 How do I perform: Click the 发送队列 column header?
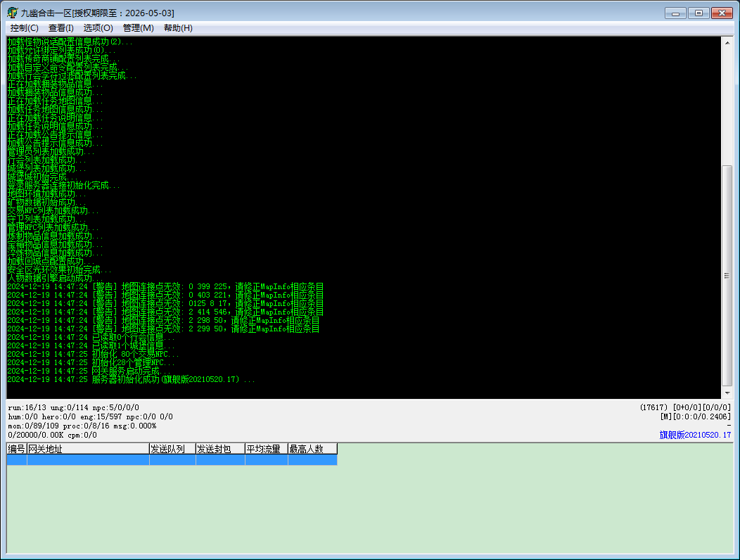click(x=172, y=449)
